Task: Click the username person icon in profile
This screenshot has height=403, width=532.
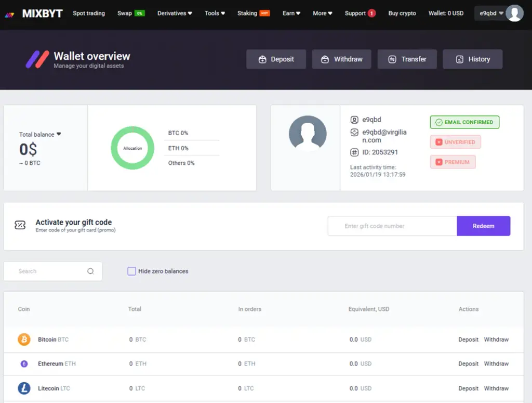Action: click(354, 120)
